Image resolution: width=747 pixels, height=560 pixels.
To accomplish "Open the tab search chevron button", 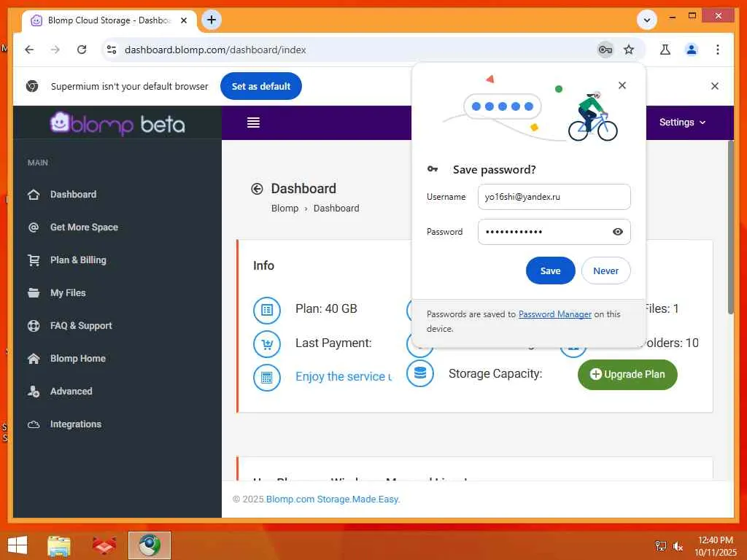I will (647, 20).
